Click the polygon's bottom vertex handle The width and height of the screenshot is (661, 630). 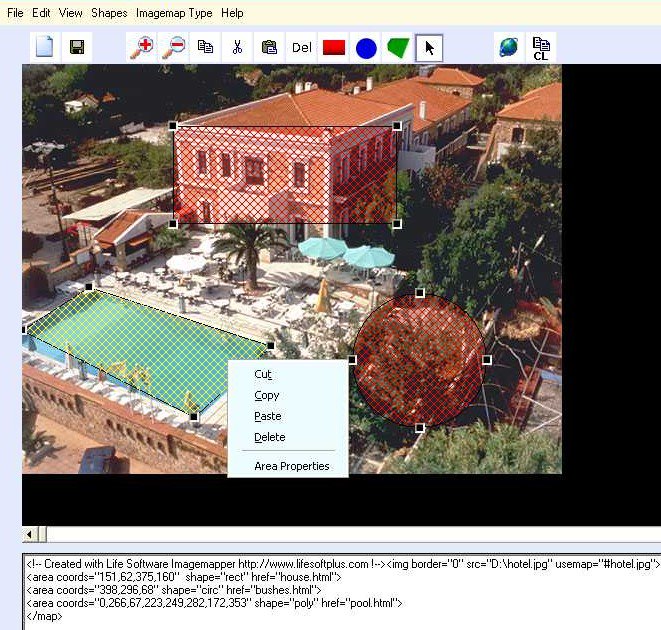(x=194, y=417)
